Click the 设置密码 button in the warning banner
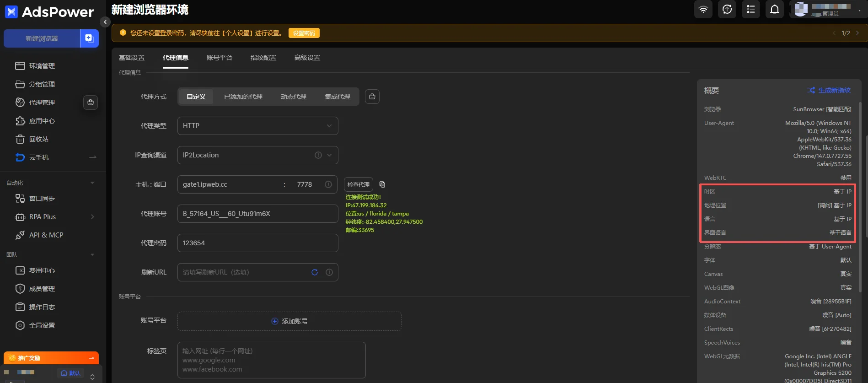868x383 pixels. tap(304, 33)
